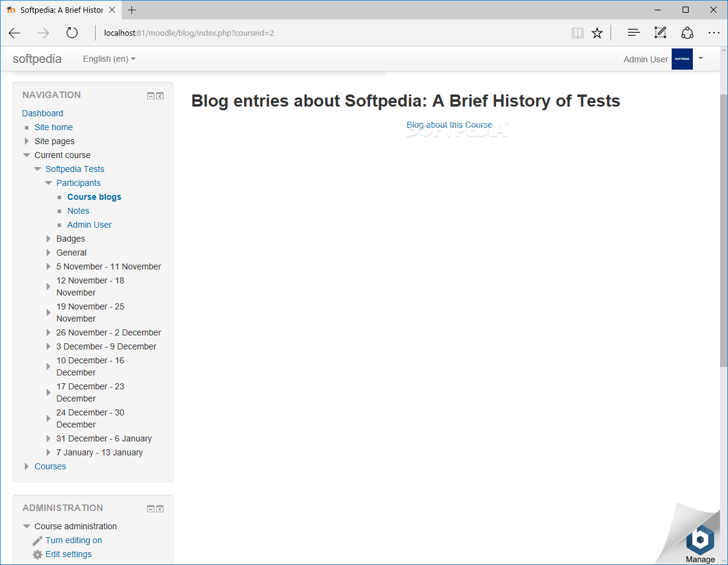Add page to favorites star icon
This screenshot has width=728, height=565.
[597, 33]
